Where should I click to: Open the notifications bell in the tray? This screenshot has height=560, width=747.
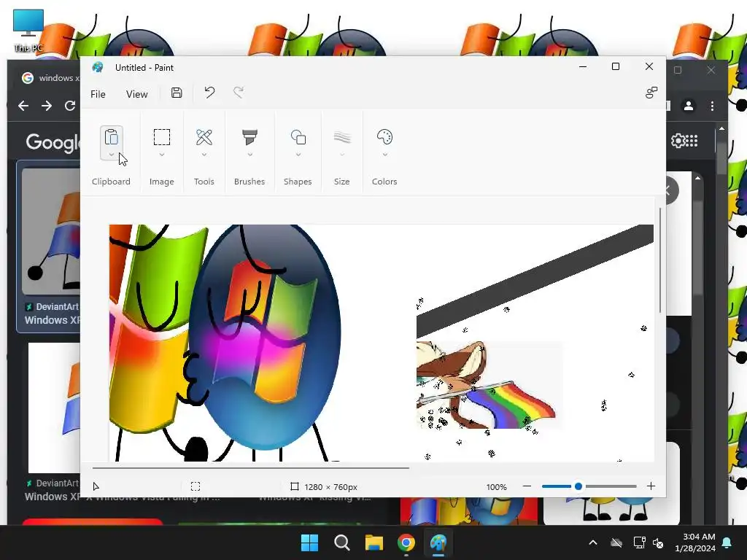(x=727, y=542)
